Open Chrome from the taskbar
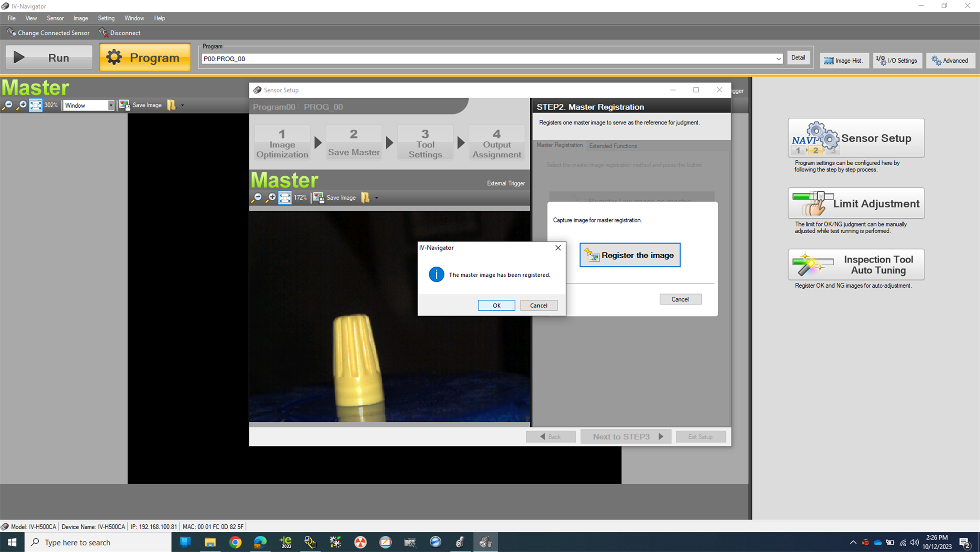This screenshot has height=552, width=980. pos(235,542)
